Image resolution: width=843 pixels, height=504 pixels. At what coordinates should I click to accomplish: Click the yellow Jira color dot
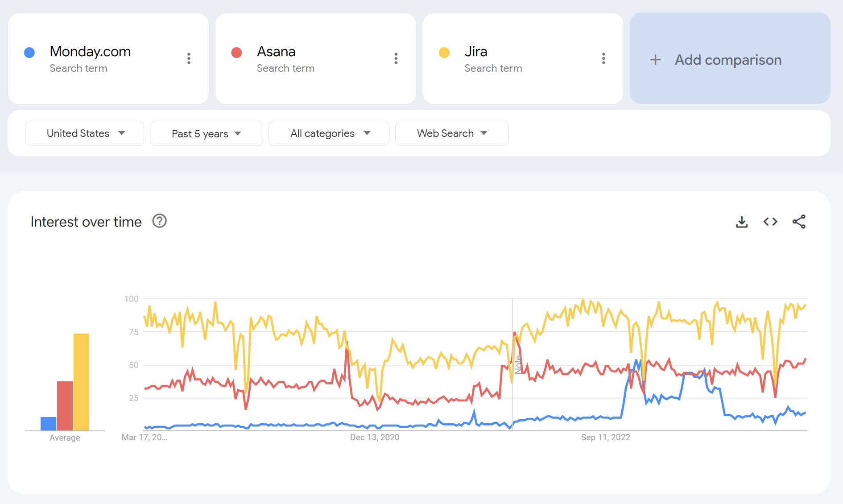[x=444, y=53]
